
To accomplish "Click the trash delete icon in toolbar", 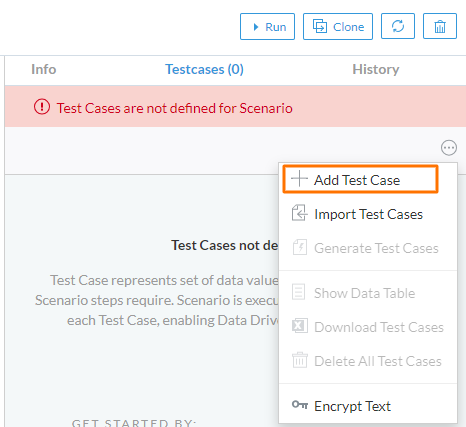I will click(440, 26).
